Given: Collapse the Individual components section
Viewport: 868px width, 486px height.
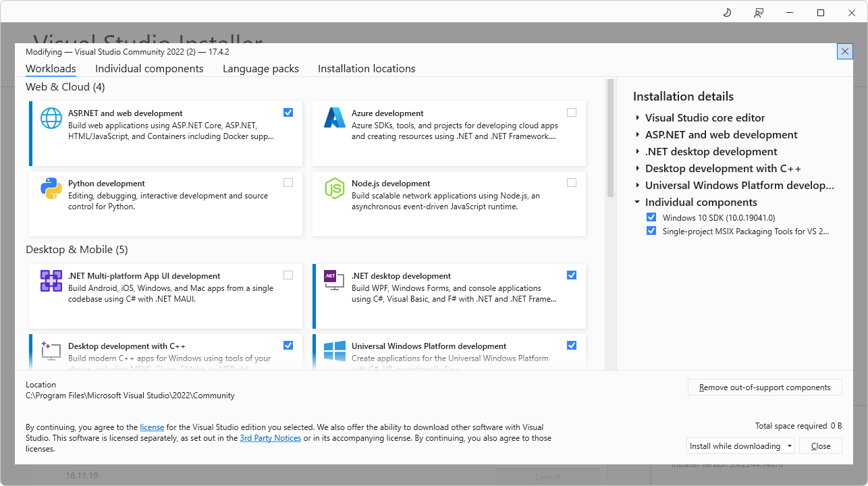Looking at the screenshot, I should point(636,202).
